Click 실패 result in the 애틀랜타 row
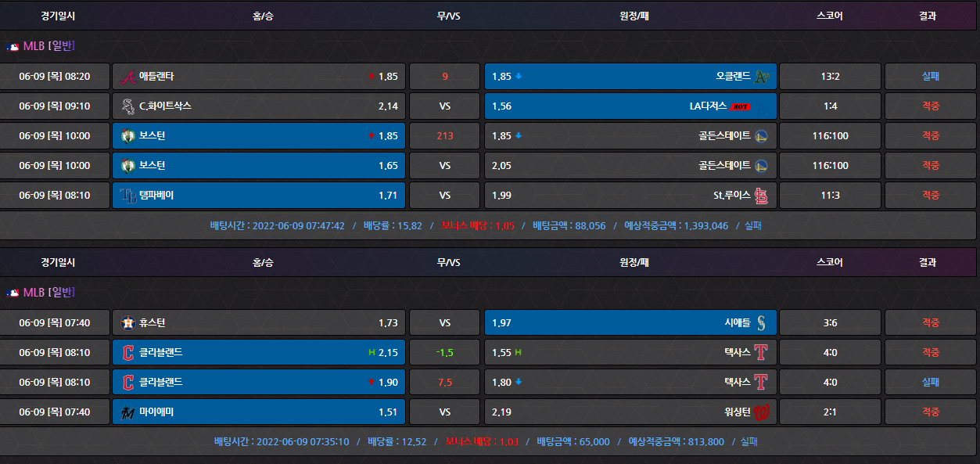 tap(930, 77)
